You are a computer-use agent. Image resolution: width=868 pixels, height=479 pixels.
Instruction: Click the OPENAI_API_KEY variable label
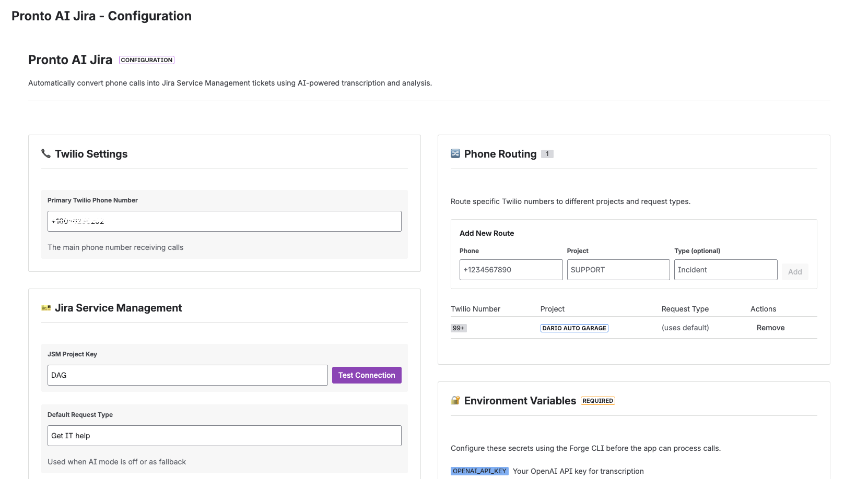[479, 471]
